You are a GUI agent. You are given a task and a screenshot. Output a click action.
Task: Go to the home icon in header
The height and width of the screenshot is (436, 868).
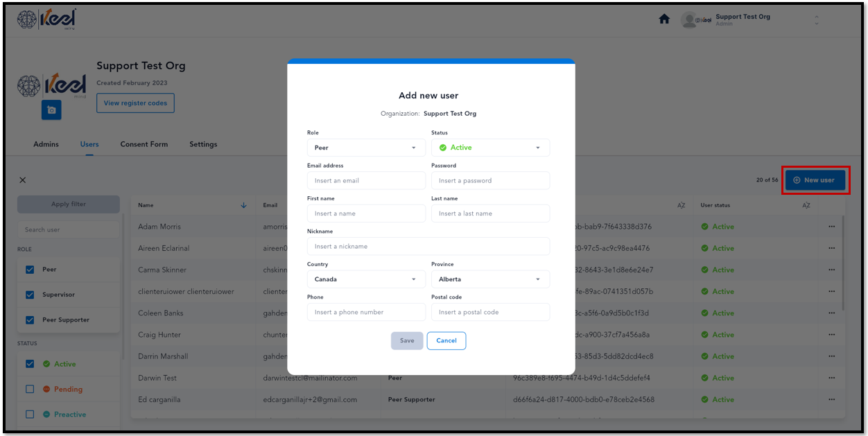(664, 19)
